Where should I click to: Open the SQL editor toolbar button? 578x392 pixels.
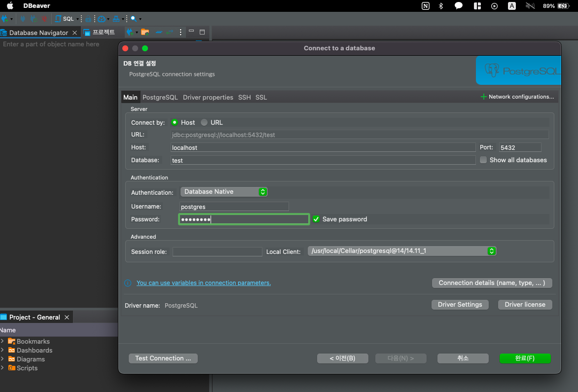click(65, 19)
